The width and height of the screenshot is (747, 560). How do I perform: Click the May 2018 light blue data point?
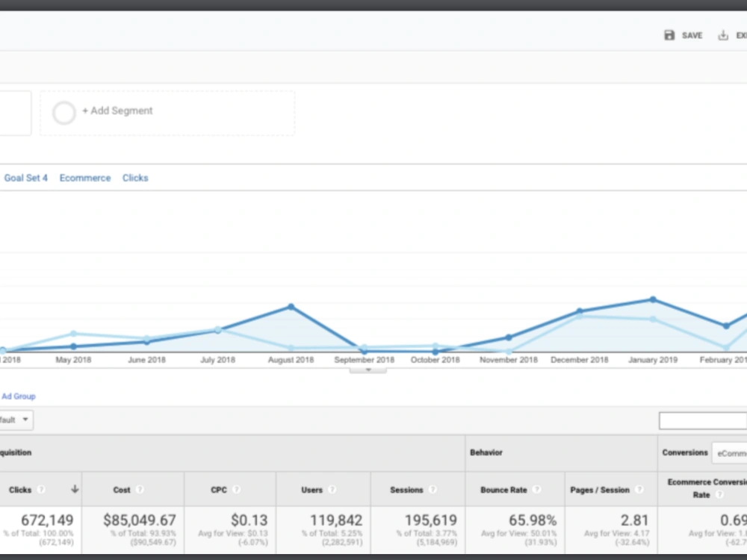click(73, 334)
